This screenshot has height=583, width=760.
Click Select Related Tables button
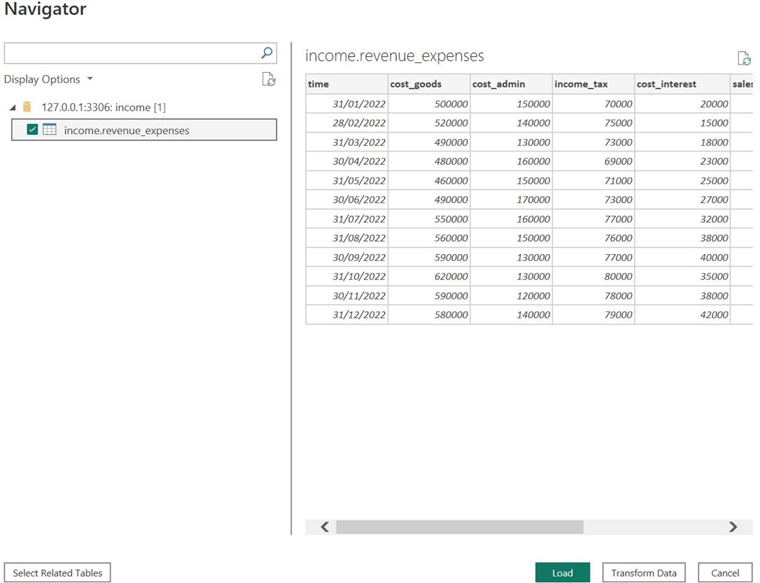(x=58, y=573)
